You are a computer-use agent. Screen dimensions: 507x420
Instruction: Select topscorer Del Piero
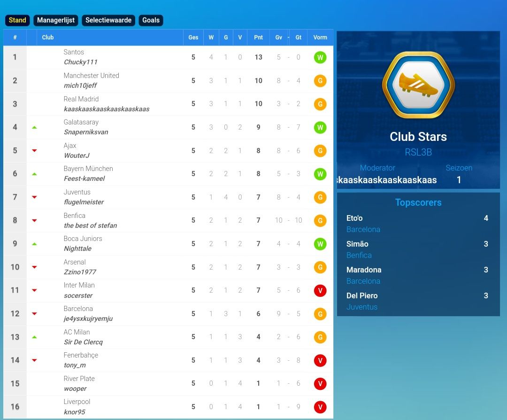point(362,296)
